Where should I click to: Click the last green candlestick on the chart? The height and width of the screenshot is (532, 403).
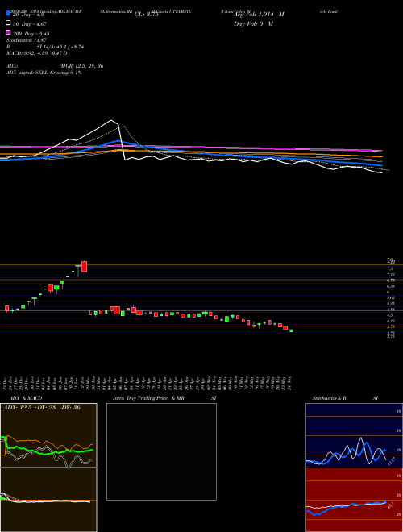pos(291,330)
